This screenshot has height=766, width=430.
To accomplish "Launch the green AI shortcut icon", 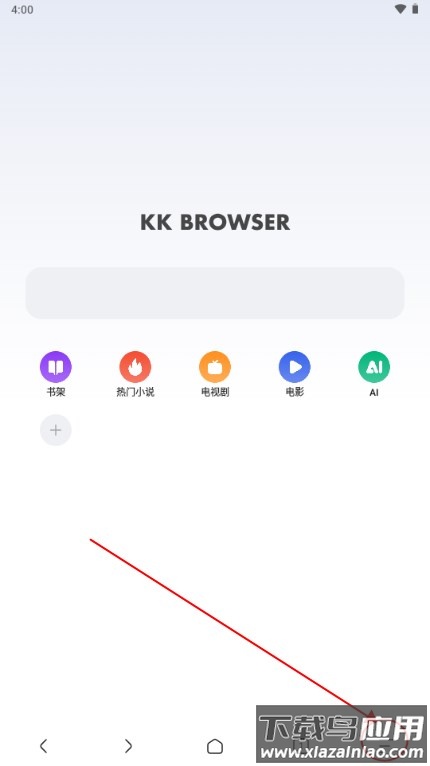I will pyautogui.click(x=374, y=367).
